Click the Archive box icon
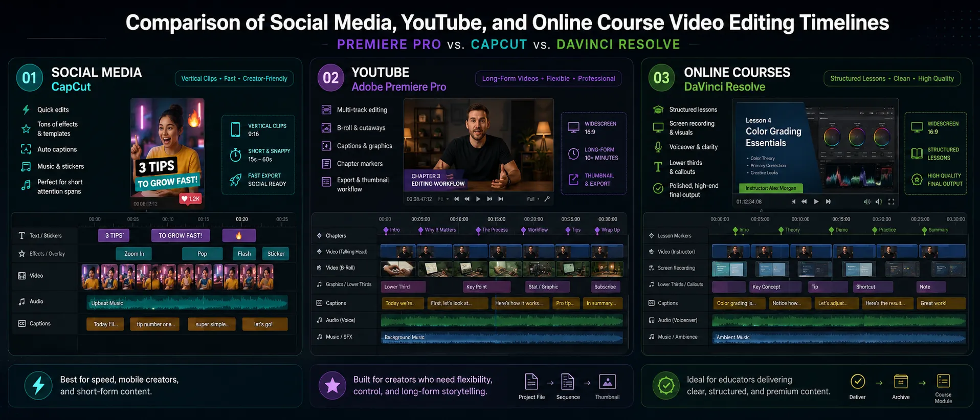The image size is (980, 420). click(901, 382)
